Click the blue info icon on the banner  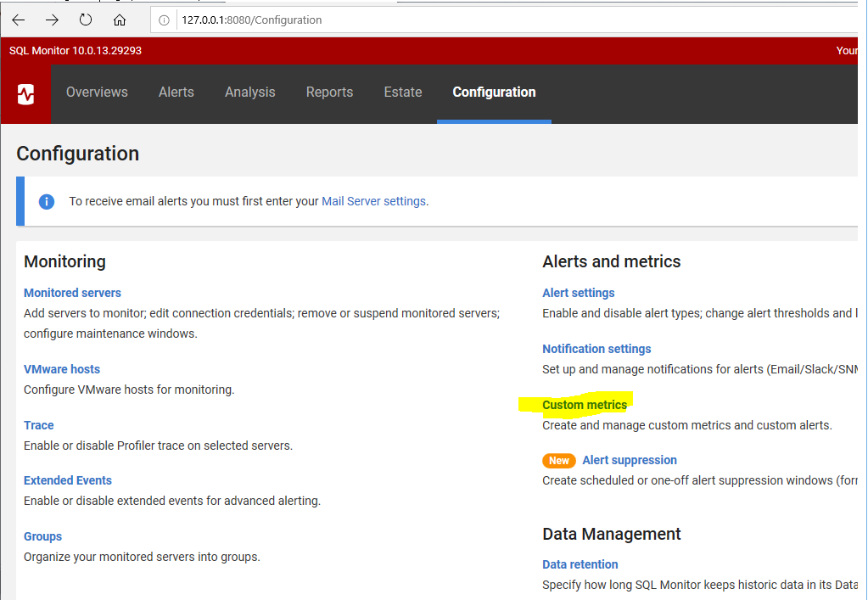[x=46, y=202]
